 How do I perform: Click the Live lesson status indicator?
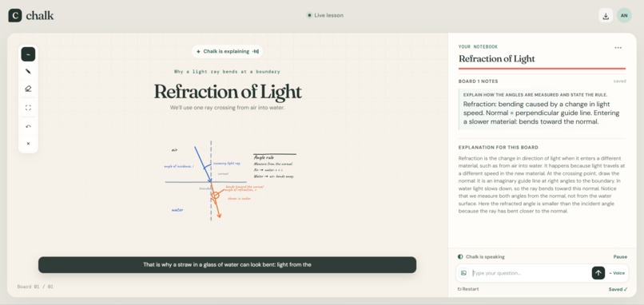325,16
